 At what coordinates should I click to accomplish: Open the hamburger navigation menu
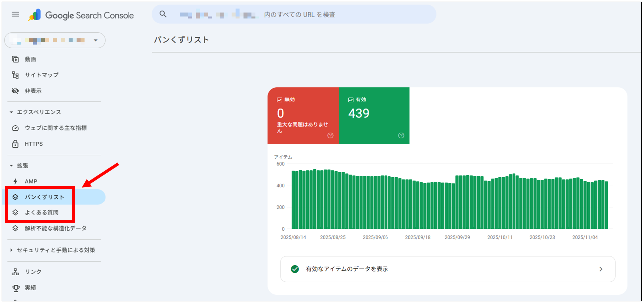tap(15, 14)
